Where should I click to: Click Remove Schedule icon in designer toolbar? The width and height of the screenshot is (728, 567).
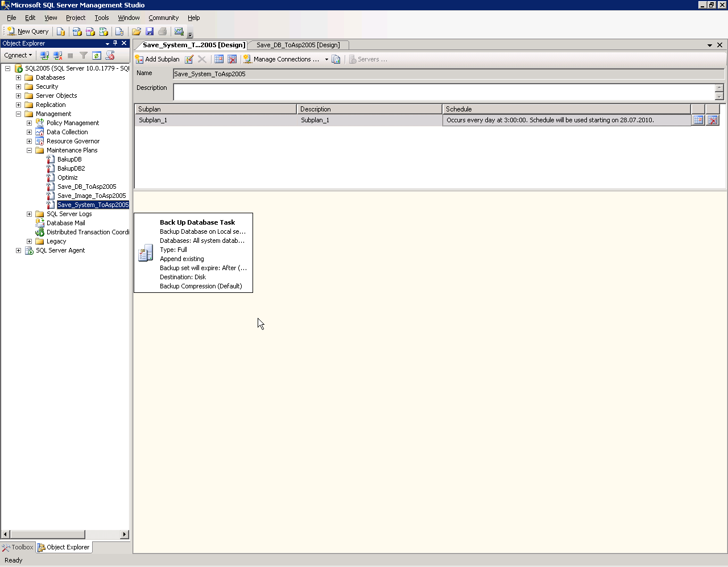click(232, 59)
